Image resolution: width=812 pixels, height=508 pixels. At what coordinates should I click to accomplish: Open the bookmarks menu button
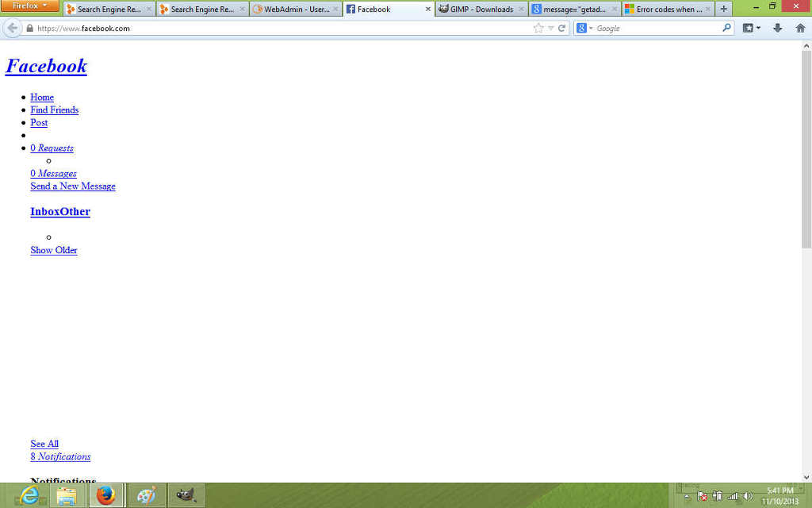coord(751,28)
